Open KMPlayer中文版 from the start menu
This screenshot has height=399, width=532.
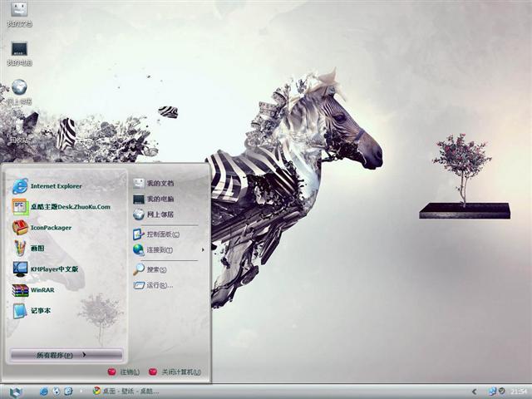[x=46, y=269]
